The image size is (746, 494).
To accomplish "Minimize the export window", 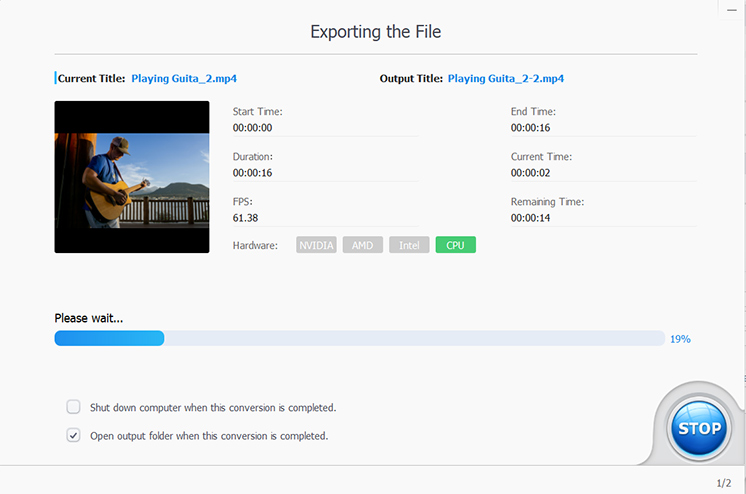I will (732, 10).
